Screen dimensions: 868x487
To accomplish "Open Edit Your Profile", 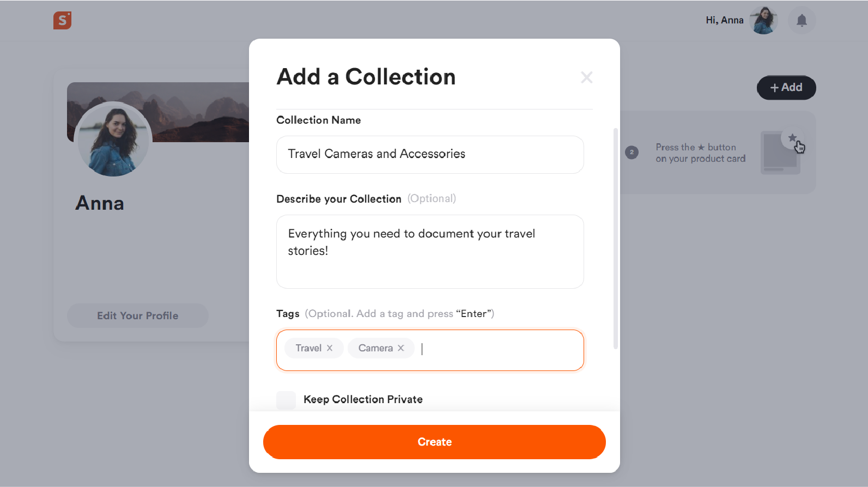I will tap(137, 316).
